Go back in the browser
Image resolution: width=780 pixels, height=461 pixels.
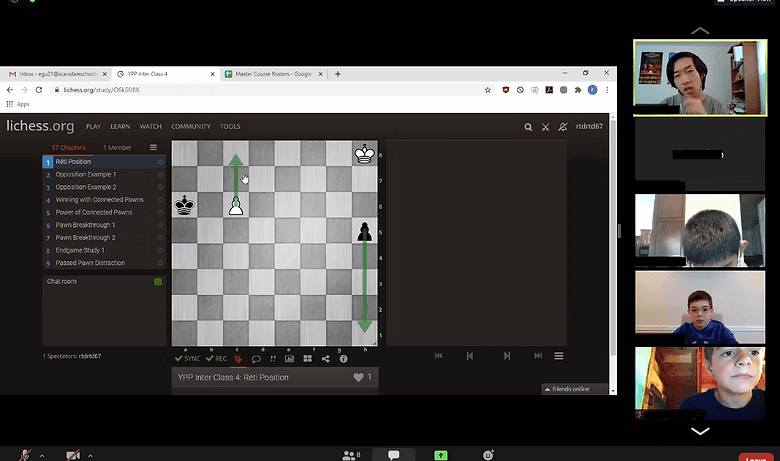10,90
